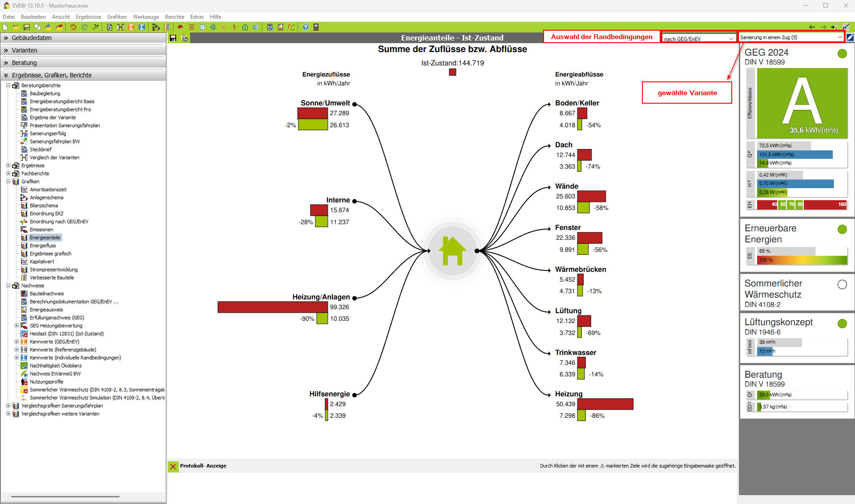
Task: Click the green Lüftungskonzept status indicator
Action: click(x=842, y=324)
